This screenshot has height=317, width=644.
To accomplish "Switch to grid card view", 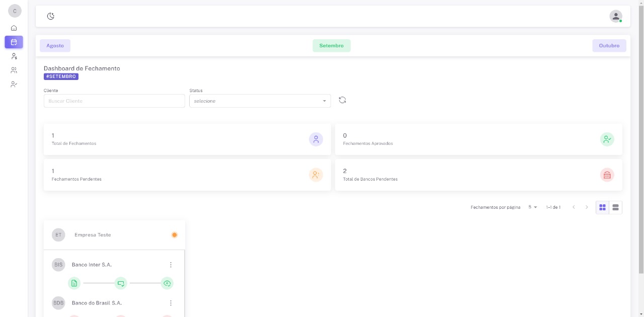I will point(602,207).
